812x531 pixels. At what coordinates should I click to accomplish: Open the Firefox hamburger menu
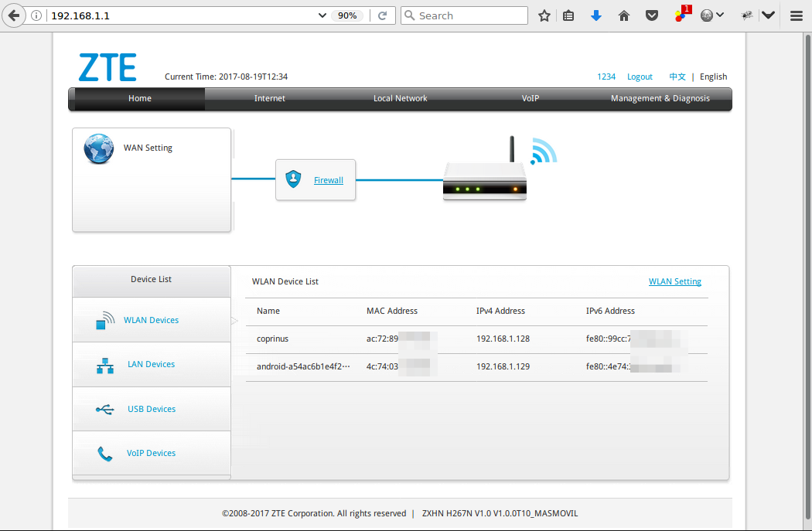(797, 15)
